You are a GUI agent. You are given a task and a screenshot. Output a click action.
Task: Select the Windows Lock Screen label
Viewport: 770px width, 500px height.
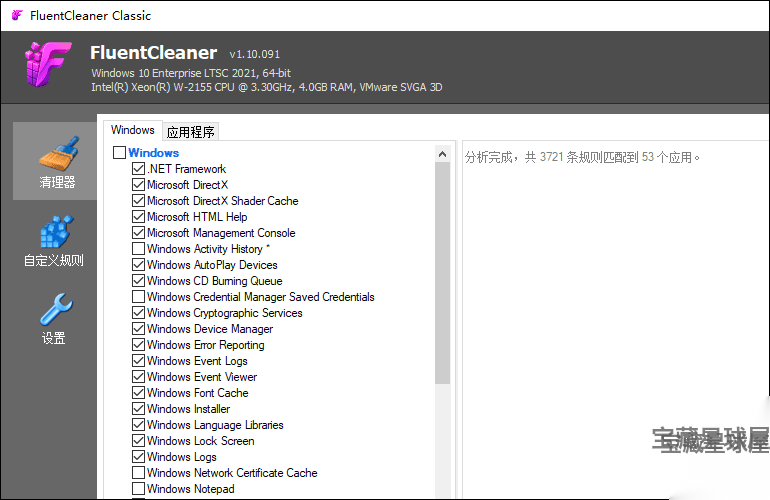[x=200, y=441]
